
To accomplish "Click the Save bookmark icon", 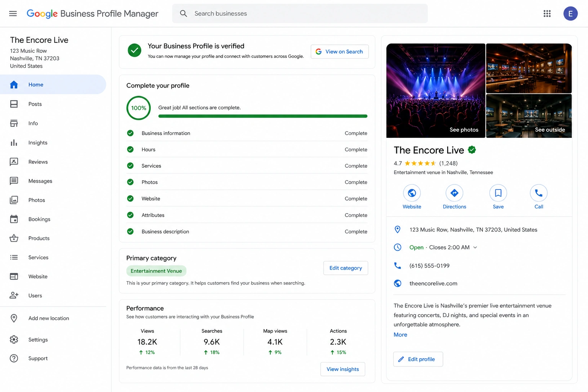I will (x=498, y=193).
